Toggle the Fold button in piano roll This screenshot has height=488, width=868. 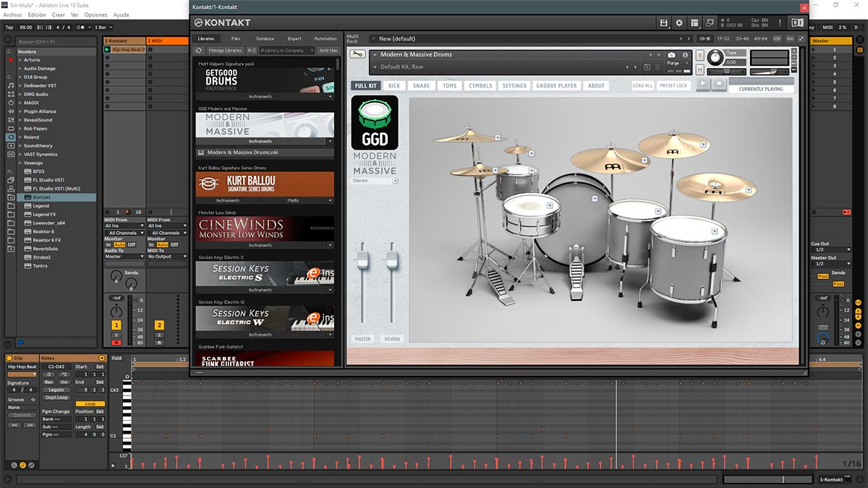pos(117,359)
